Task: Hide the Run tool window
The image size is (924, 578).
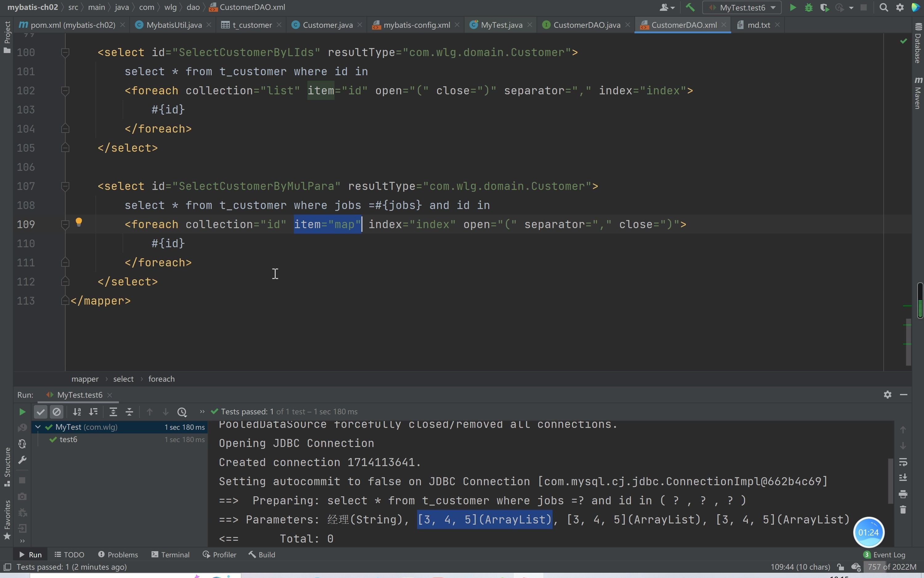Action: pos(903,395)
